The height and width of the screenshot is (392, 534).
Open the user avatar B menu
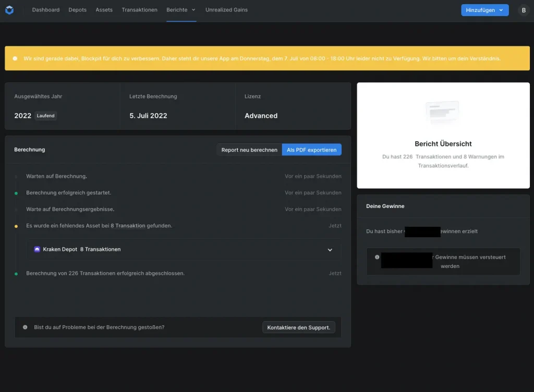[x=523, y=10]
